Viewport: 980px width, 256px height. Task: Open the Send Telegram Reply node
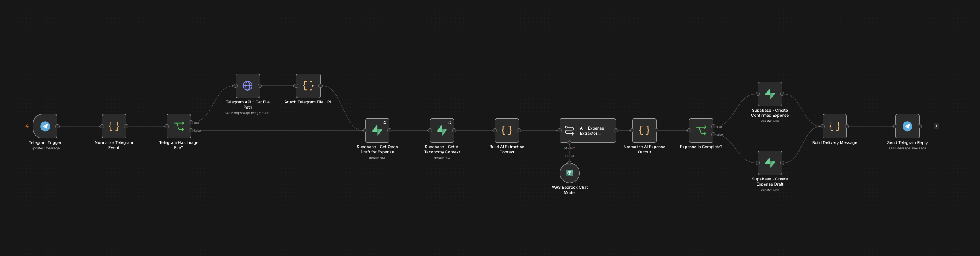907,126
